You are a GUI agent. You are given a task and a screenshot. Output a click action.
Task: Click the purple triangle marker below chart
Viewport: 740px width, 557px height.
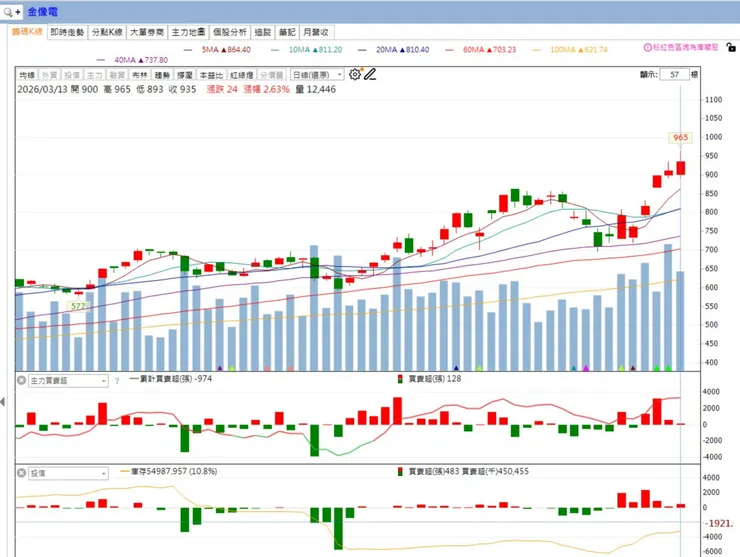tap(219, 368)
